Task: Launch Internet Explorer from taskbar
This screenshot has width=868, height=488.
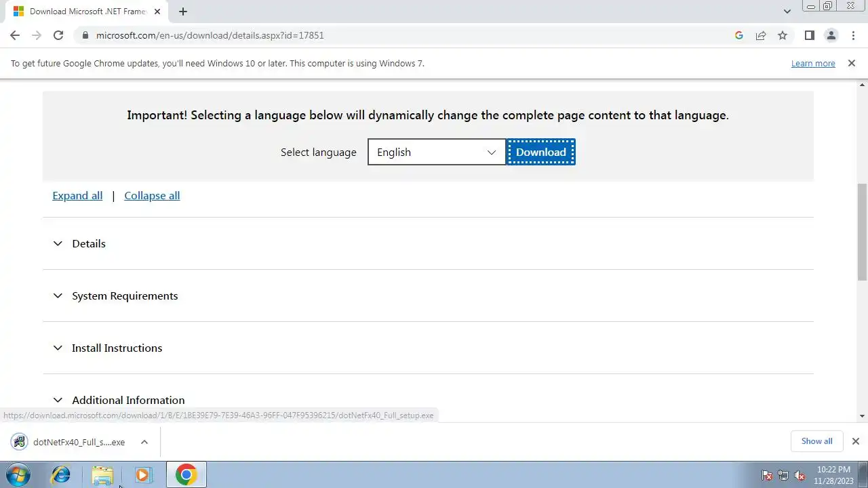Action: (x=61, y=474)
